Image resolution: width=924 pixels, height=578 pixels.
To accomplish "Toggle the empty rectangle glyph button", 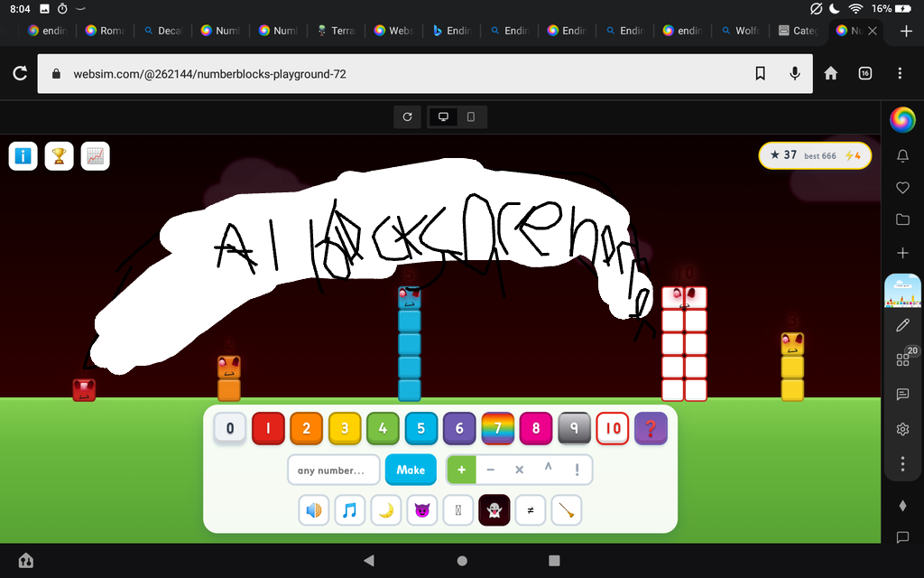I will (458, 510).
